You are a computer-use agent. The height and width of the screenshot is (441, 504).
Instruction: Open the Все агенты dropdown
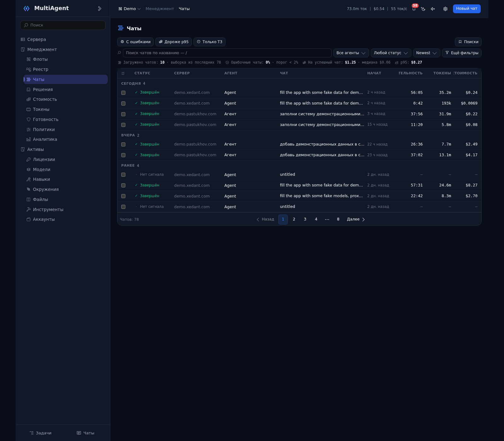351,53
